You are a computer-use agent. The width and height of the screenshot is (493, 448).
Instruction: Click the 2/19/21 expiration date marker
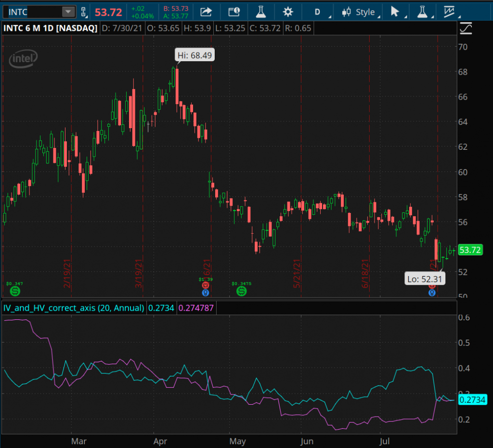(67, 274)
